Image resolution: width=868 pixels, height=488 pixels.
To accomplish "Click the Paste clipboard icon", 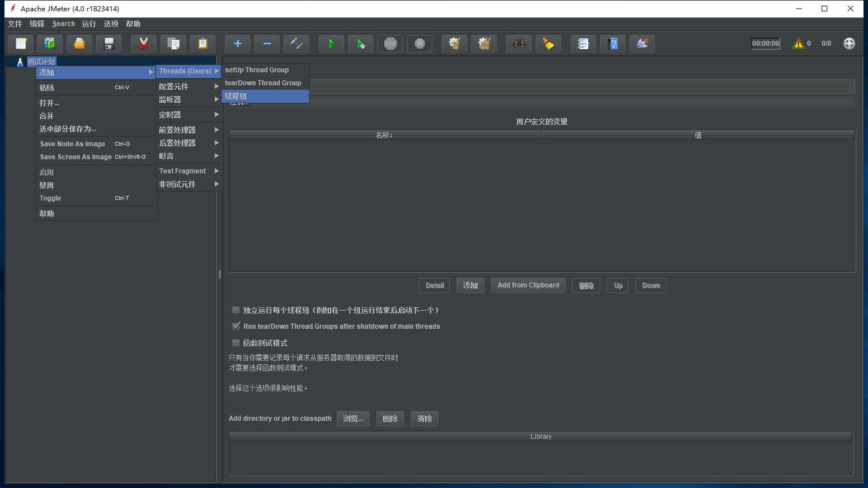I will click(x=203, y=43).
